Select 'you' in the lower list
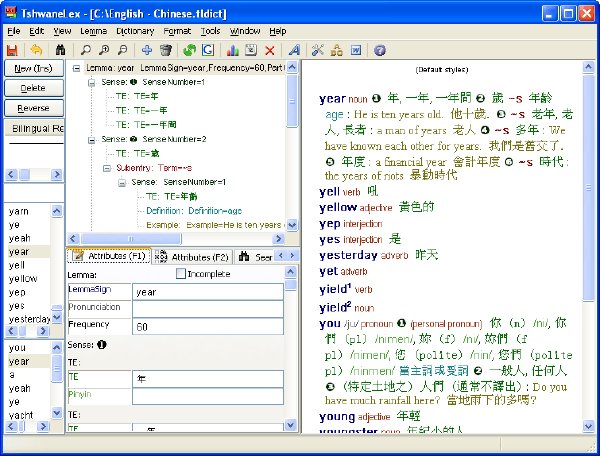Screen dimensions: 600x456 click(17, 348)
